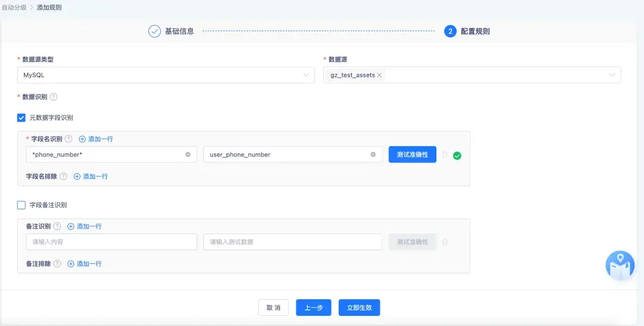This screenshot has width=644, height=326.
Task: Focus 请输入内容 input field
Action: (112, 242)
